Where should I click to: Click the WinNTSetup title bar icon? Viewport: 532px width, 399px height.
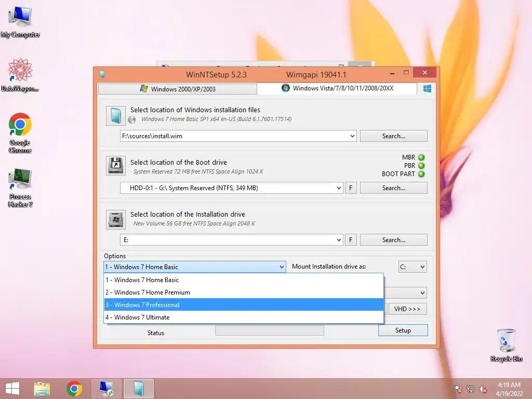click(x=102, y=74)
